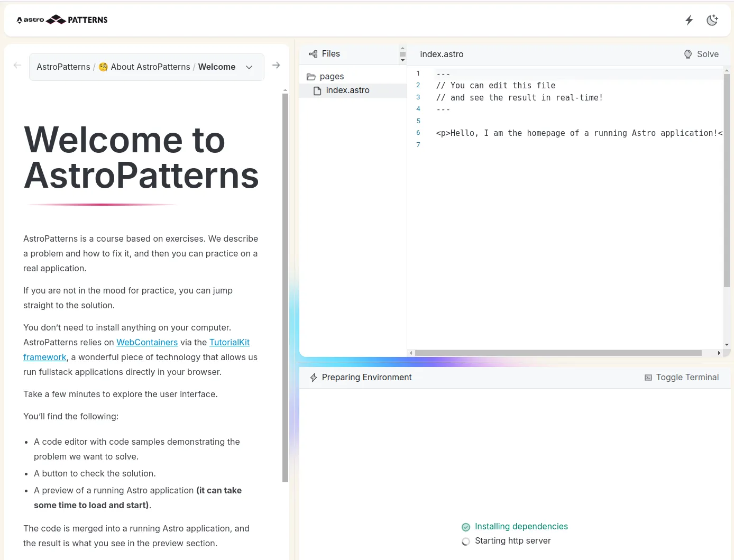Click the Files tree icon

point(313,54)
